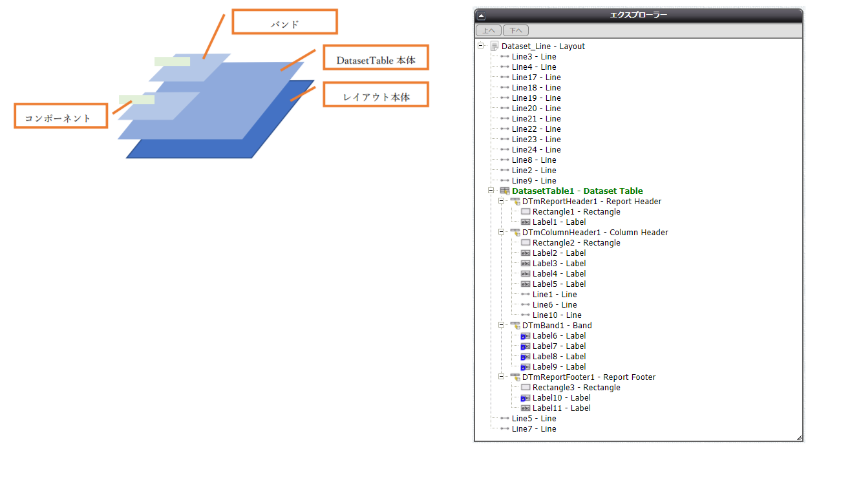This screenshot has width=861, height=504.
Task: Collapse the explorer panel with the arrow button
Action: tap(481, 16)
